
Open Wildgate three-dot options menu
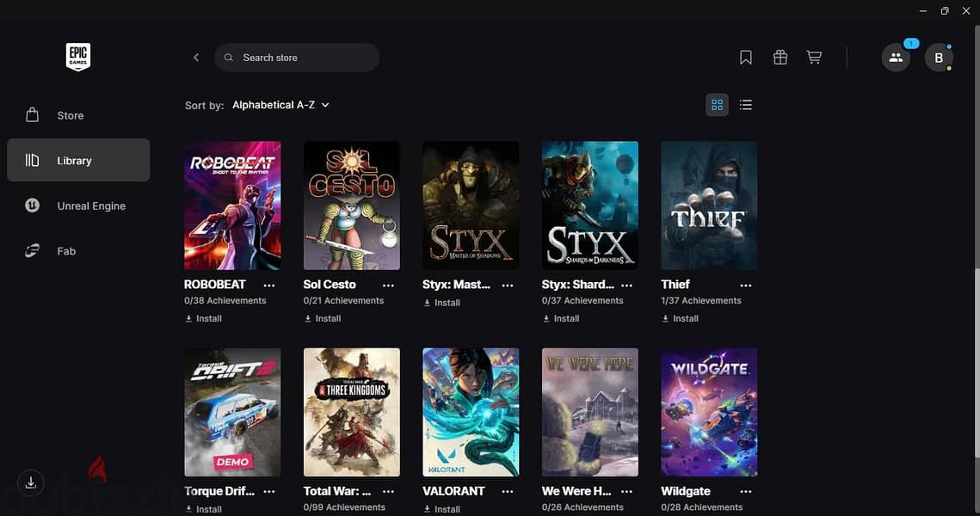(746, 492)
